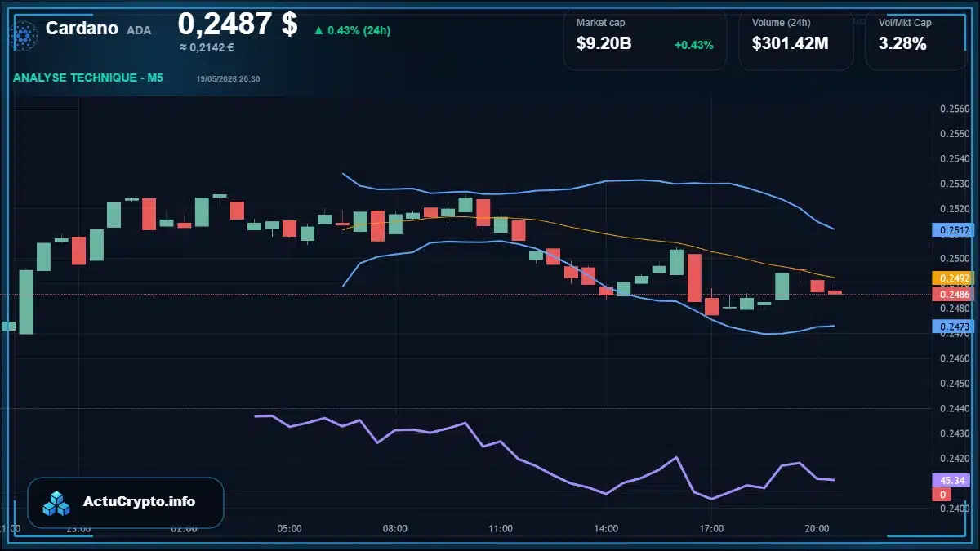
Task: Click the Market cap value $9.20B
Action: pyautogui.click(x=604, y=43)
